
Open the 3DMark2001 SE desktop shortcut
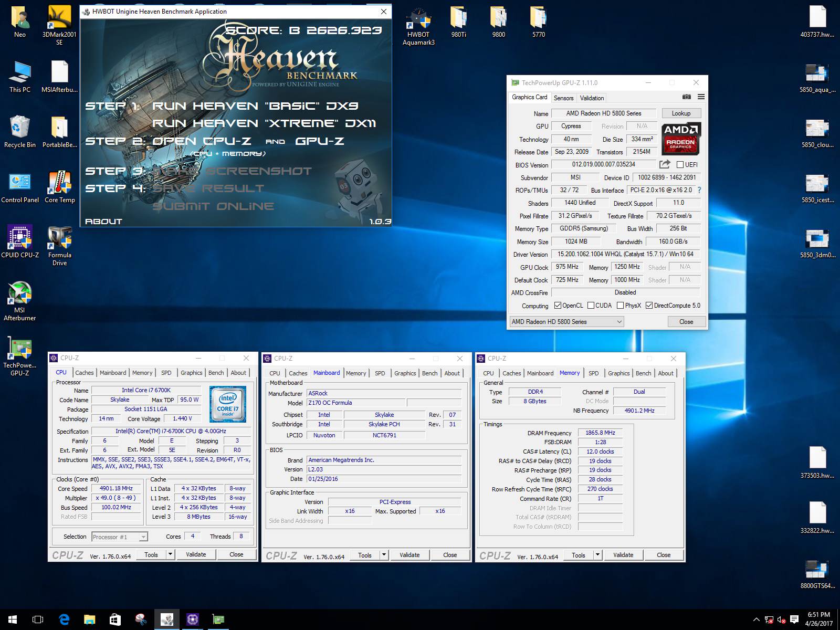pyautogui.click(x=59, y=25)
